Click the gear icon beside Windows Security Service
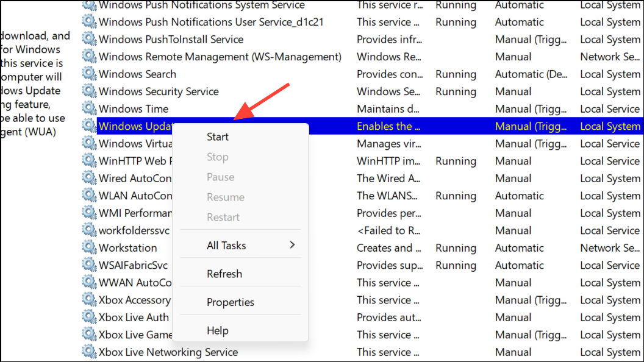The width and height of the screenshot is (644, 362). [89, 91]
